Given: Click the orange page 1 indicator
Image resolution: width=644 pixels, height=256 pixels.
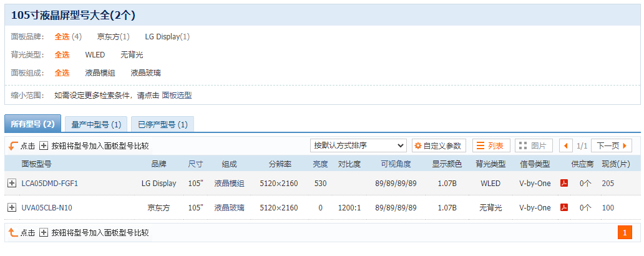Looking at the screenshot, I should coord(625,233).
